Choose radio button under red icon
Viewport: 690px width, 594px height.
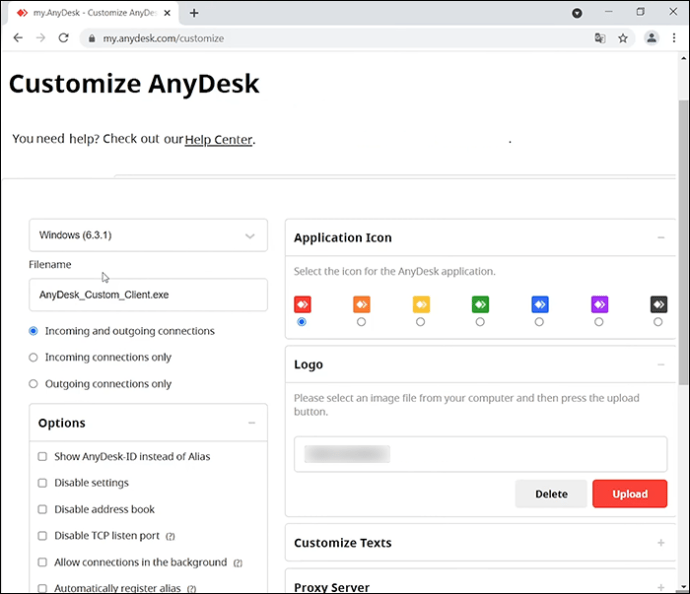tap(301, 322)
